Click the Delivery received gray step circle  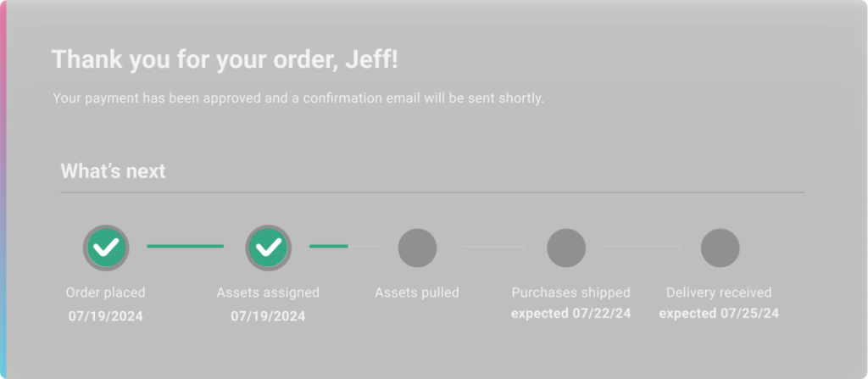720,248
